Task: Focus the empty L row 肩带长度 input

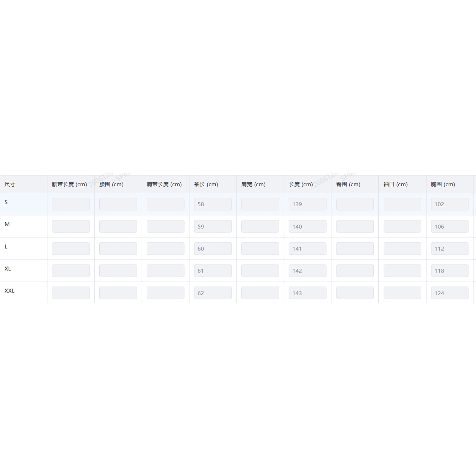Action: 165,249
